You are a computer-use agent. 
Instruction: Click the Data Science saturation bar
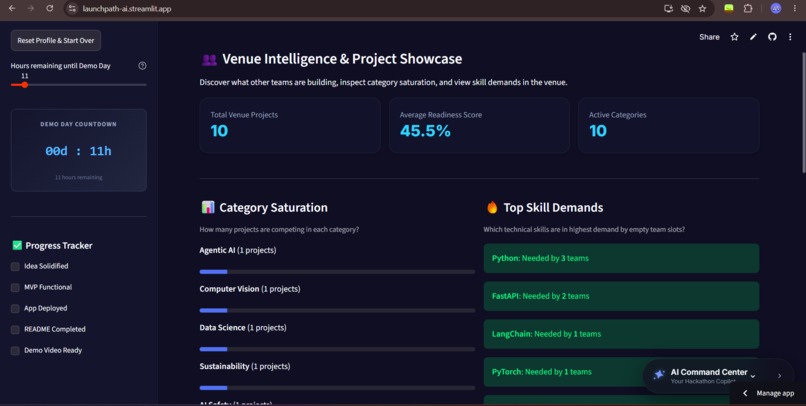point(337,349)
